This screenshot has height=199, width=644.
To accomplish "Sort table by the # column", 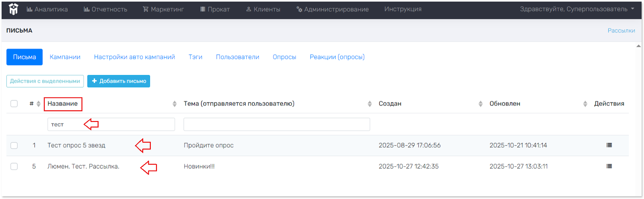I will pos(38,104).
